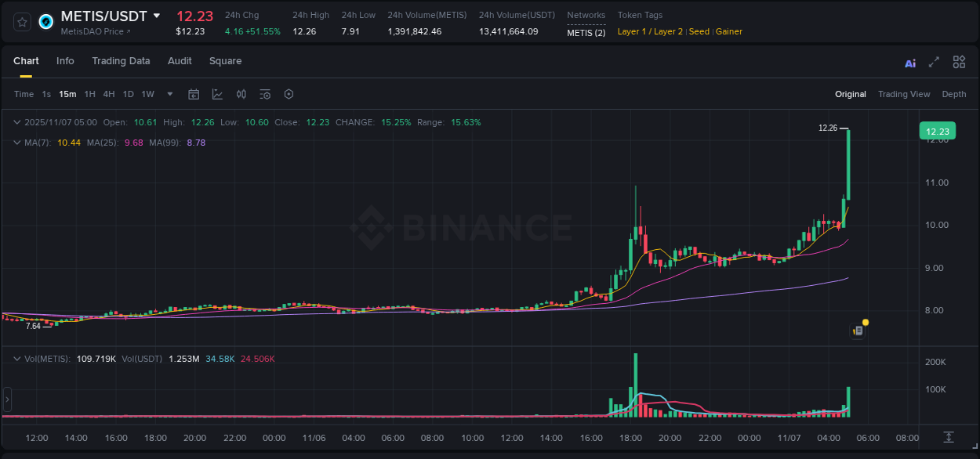Launch the Binance Ai assistant icon
This screenshot has height=459, width=980.
pyautogui.click(x=909, y=62)
